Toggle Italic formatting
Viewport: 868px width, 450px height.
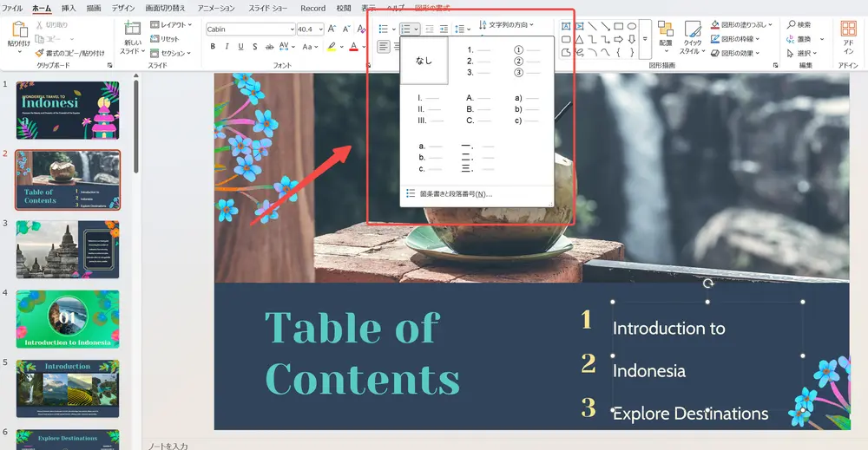(x=227, y=47)
